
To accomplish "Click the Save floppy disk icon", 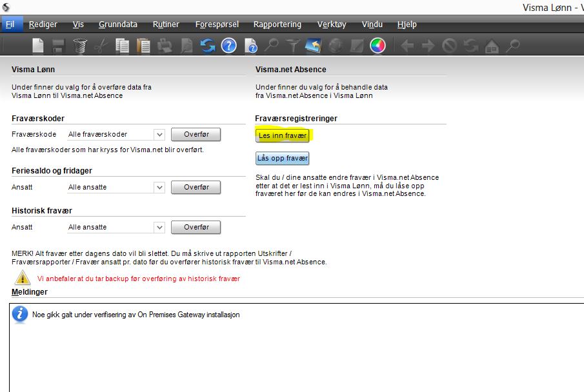I will pyautogui.click(x=59, y=46).
